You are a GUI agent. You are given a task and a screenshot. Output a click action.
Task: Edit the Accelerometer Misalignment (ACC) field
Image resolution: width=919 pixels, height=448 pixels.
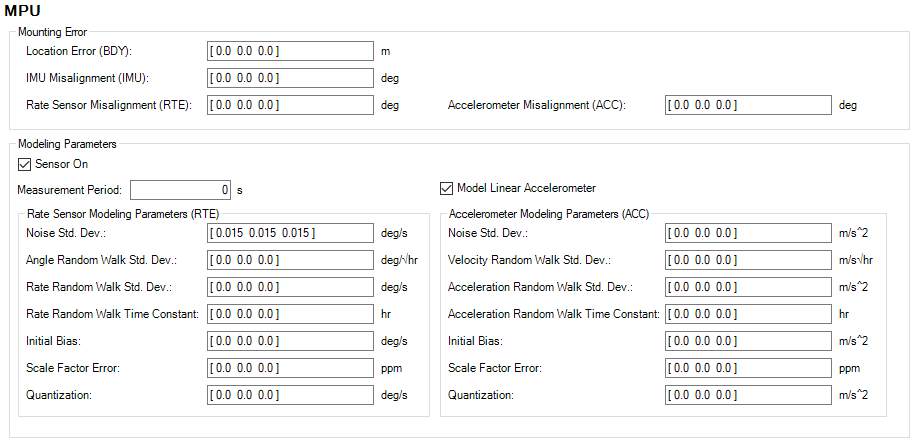click(748, 105)
